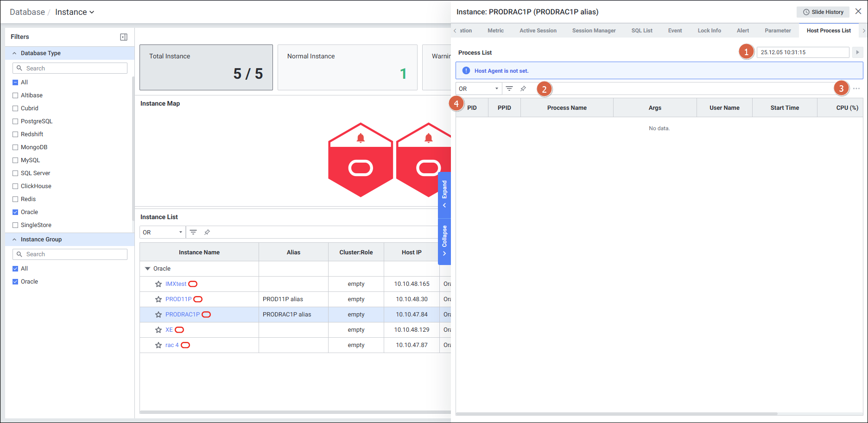Collapse the Database Type filter section

[14, 53]
